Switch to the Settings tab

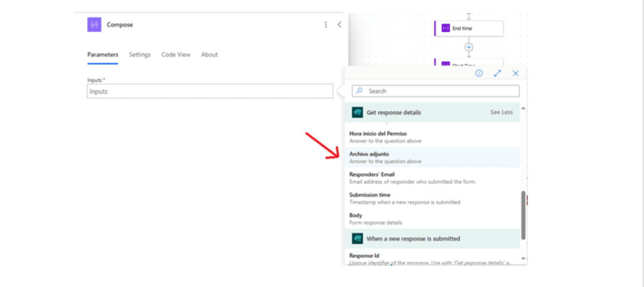[x=140, y=54]
